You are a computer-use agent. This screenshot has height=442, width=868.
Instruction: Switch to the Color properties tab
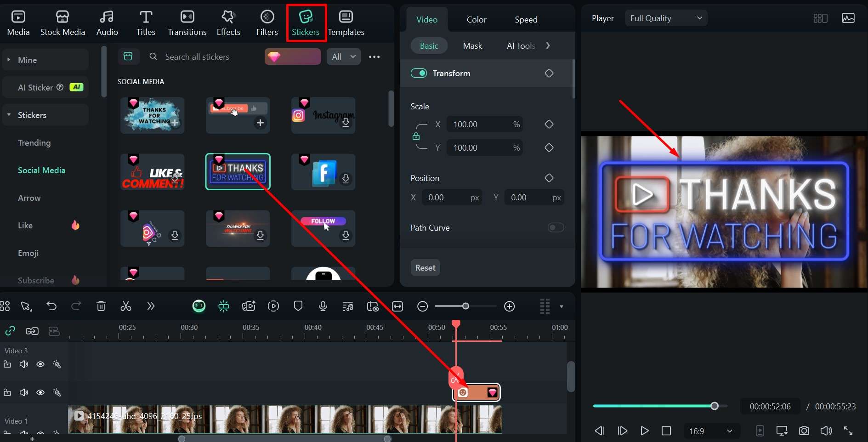coord(477,20)
